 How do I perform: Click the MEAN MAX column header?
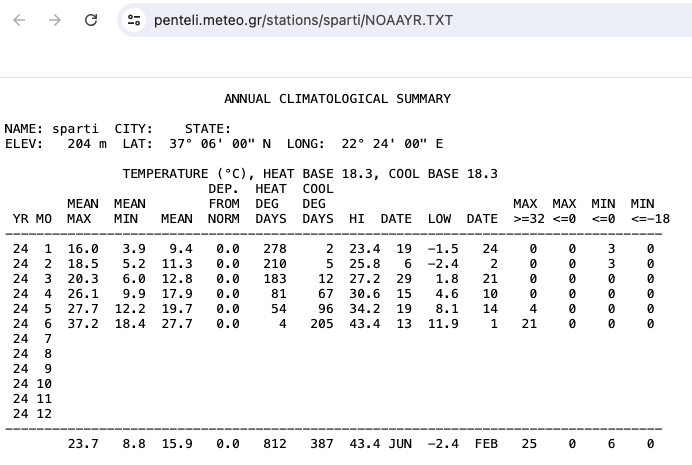[x=83, y=211]
